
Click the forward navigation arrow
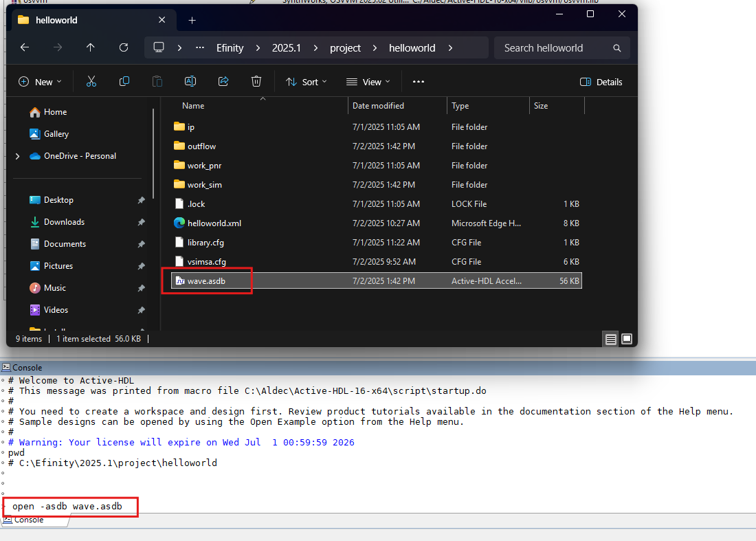click(57, 47)
